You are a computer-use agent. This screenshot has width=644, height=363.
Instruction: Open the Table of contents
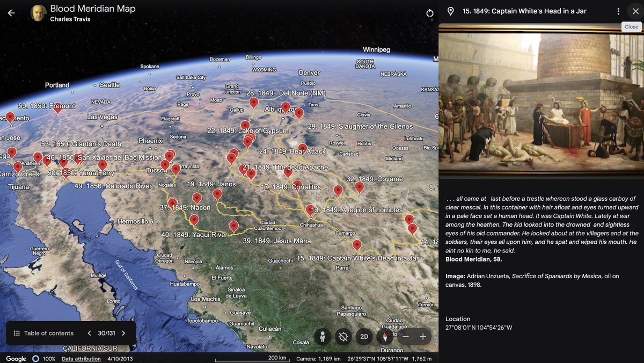click(x=43, y=333)
